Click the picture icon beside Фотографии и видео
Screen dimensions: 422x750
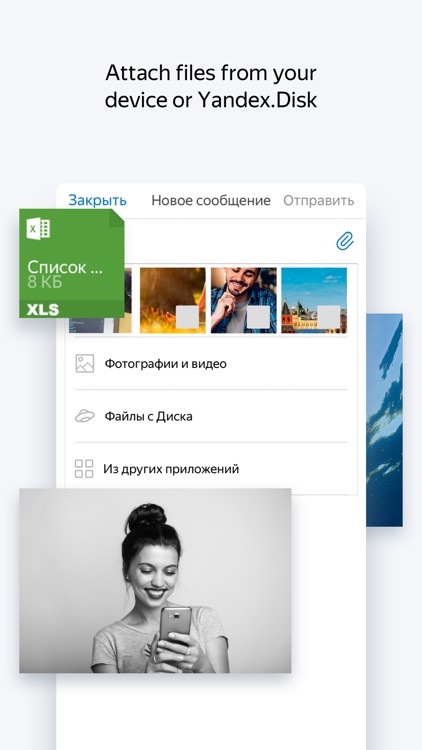(85, 364)
